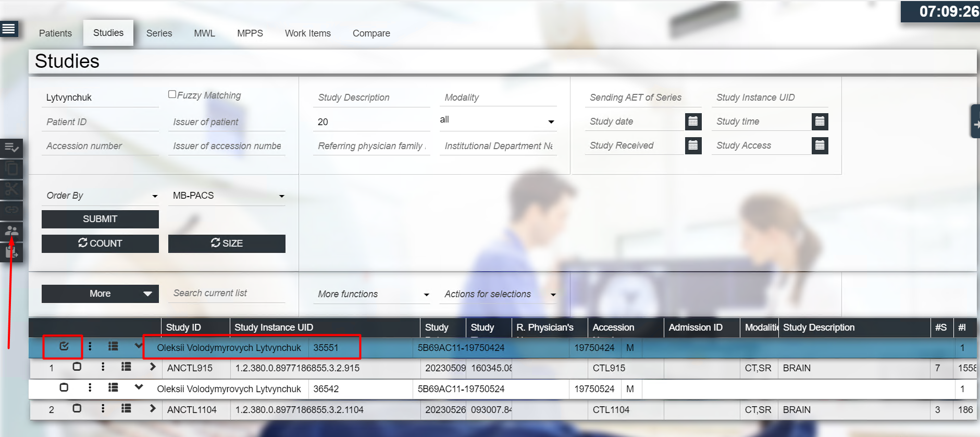Click the Accession number input field
Image resolution: width=980 pixels, height=437 pixels.
(x=100, y=146)
